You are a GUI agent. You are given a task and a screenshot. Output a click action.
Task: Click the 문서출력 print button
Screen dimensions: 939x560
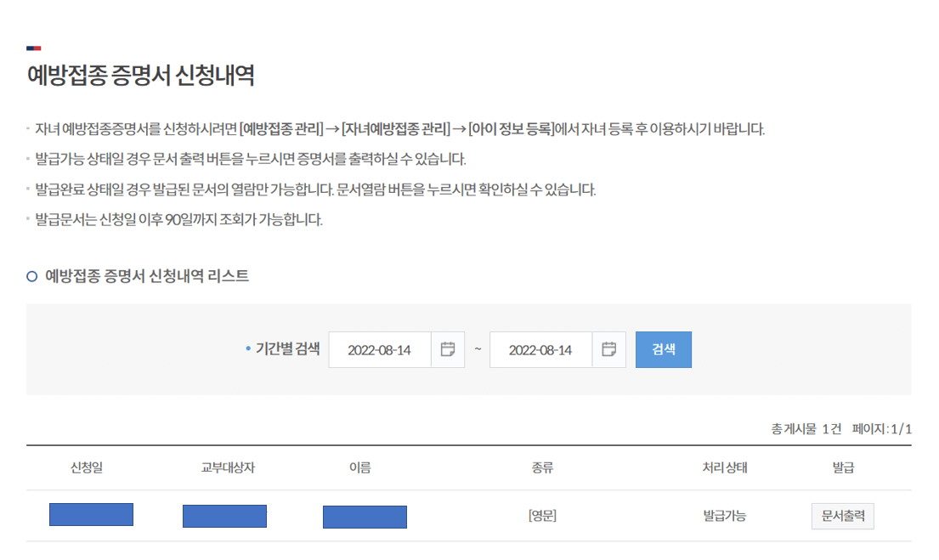[842, 516]
